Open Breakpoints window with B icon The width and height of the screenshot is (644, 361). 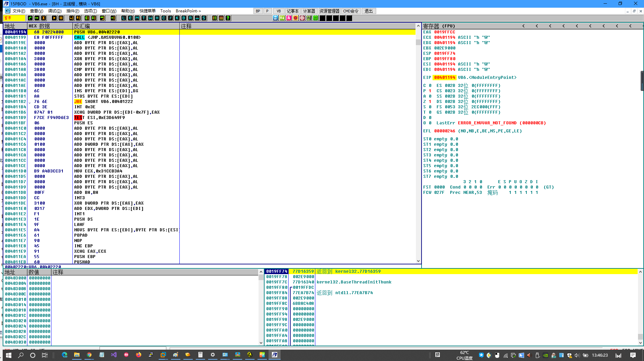pyautogui.click(x=184, y=18)
